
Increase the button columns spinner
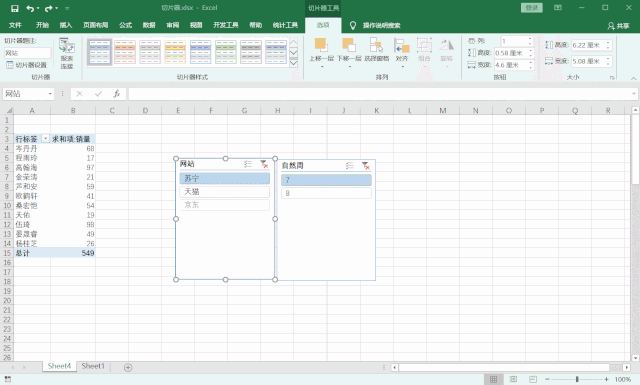pos(530,39)
